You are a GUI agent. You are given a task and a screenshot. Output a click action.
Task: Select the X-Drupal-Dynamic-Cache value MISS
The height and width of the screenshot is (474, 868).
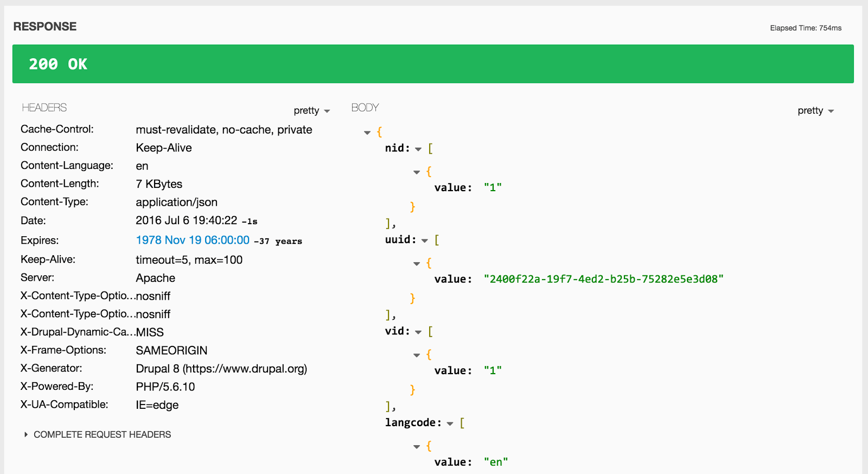[x=150, y=332]
